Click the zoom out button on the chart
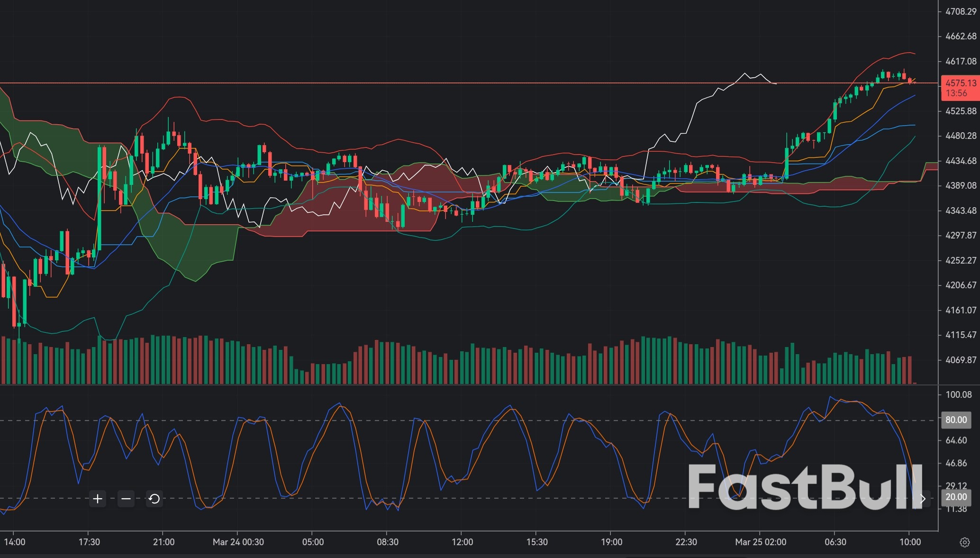This screenshot has height=558, width=980. click(126, 499)
